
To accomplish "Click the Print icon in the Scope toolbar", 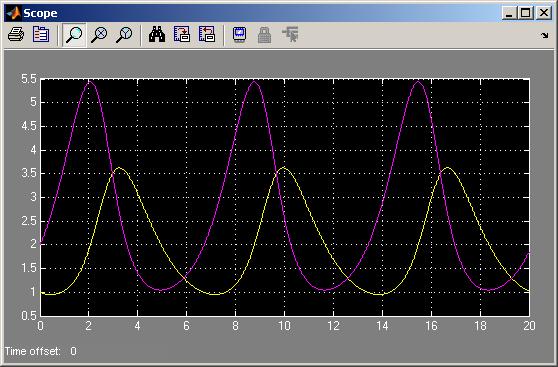I will coord(16,35).
